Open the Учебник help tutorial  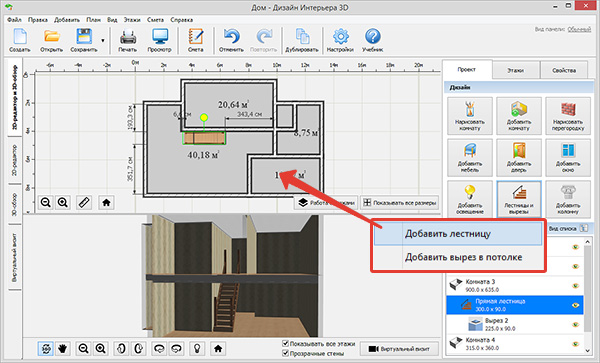(x=372, y=41)
